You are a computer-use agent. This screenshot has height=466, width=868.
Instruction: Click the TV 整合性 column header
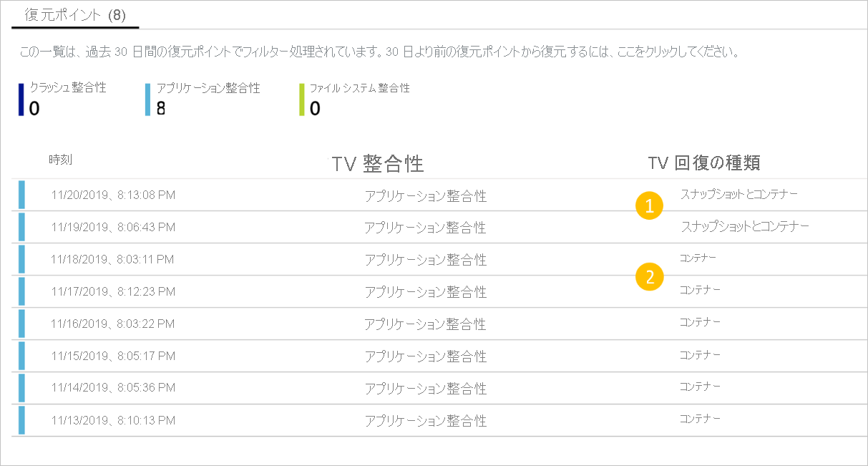coord(378,164)
